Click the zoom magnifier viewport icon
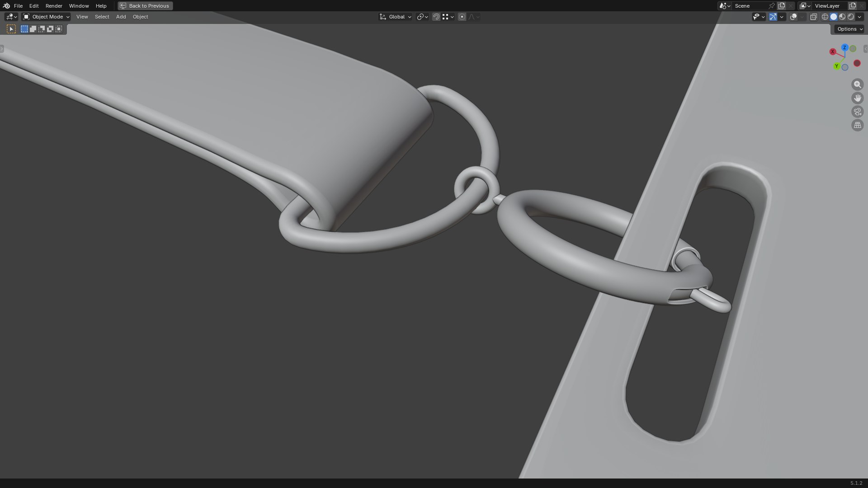The image size is (868, 488). click(857, 84)
